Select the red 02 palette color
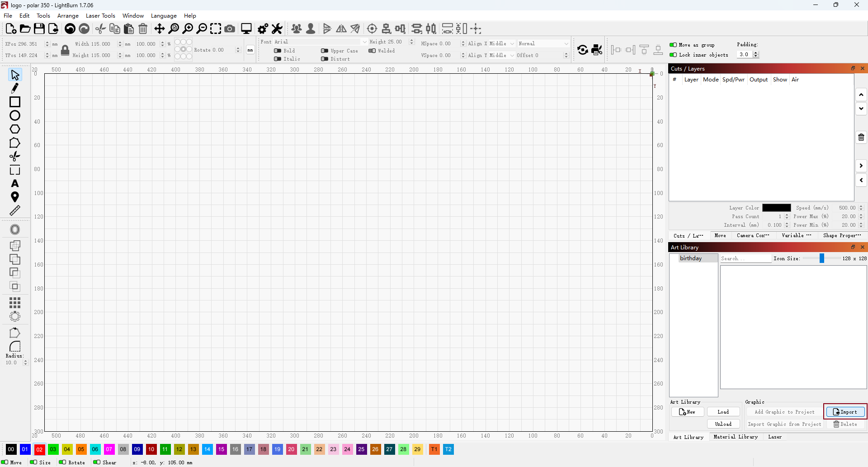Screen dimensions: 868x467 (x=39, y=449)
